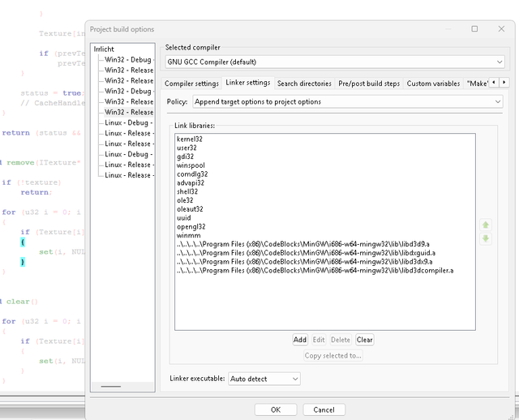Open the partially visible "Make" tab
This screenshot has width=519, height=420.
coord(477,84)
